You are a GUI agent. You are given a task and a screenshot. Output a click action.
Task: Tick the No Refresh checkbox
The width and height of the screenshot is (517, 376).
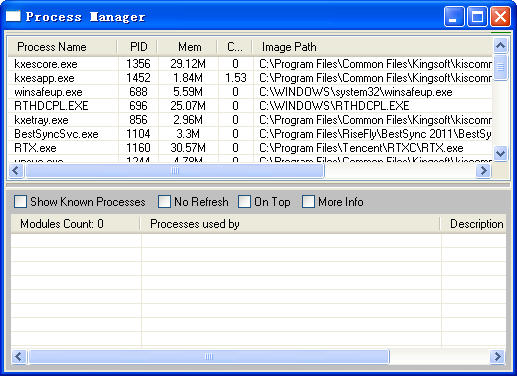tap(164, 202)
